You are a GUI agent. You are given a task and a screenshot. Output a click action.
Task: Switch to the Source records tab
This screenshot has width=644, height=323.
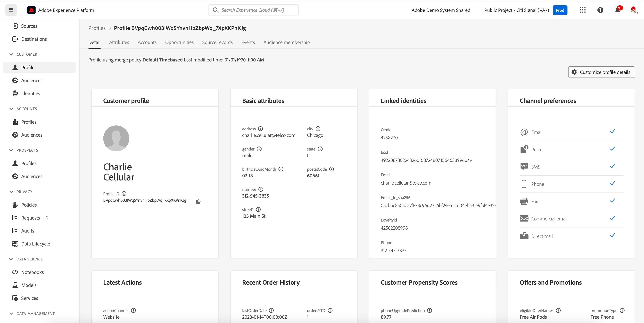217,42
